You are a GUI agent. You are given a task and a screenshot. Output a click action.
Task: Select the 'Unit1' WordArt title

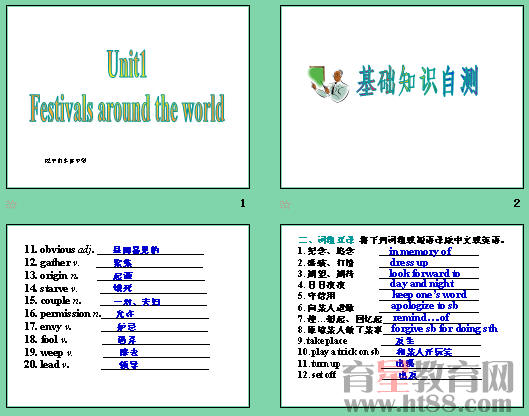tap(127, 64)
